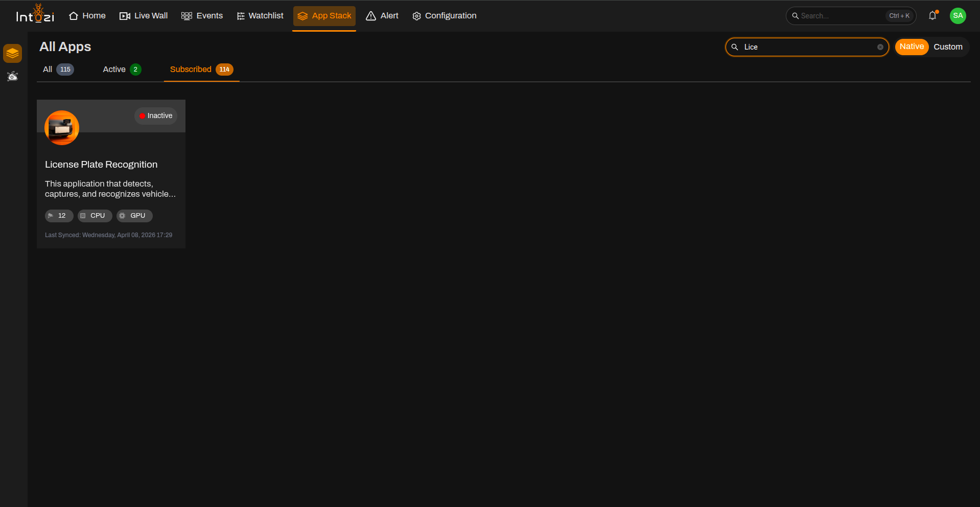Toggle to Native apps
The image size is (980, 507).
click(x=912, y=47)
